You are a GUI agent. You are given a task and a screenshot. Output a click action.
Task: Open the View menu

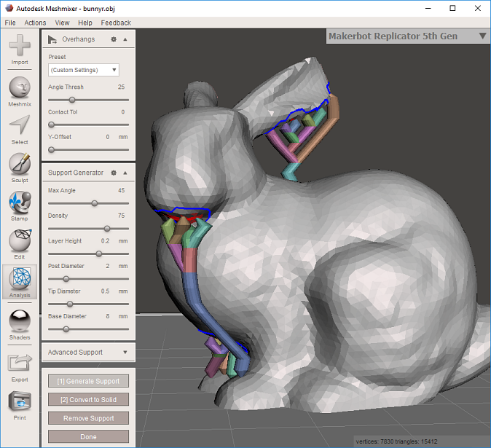coord(62,23)
